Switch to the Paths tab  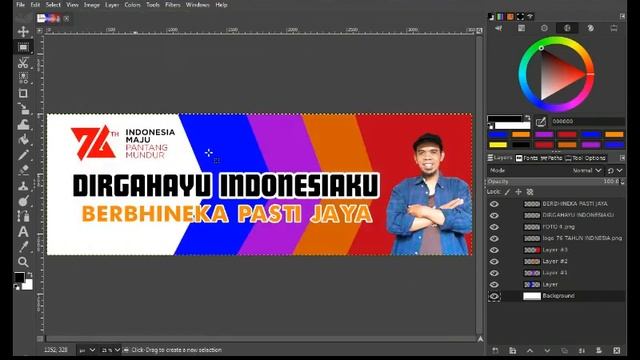(551, 158)
